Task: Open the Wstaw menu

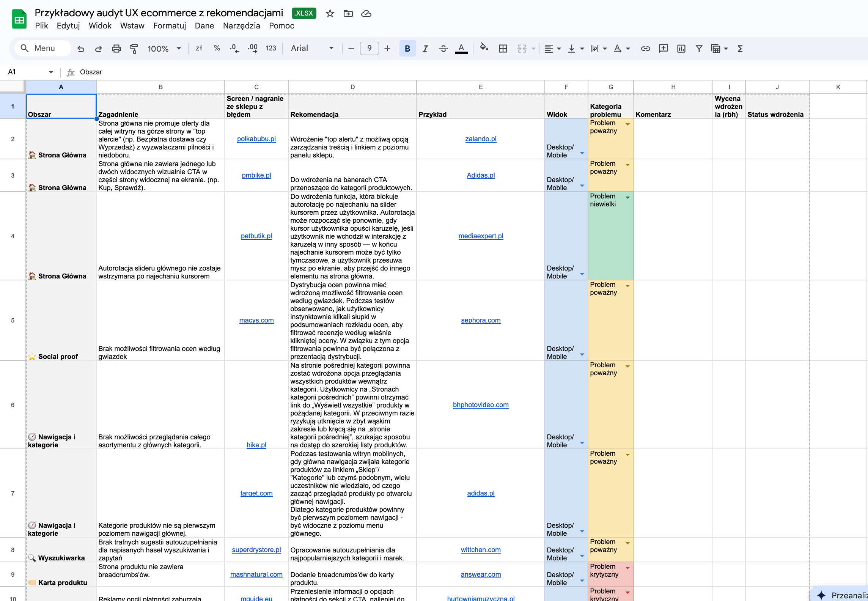Action: point(132,26)
